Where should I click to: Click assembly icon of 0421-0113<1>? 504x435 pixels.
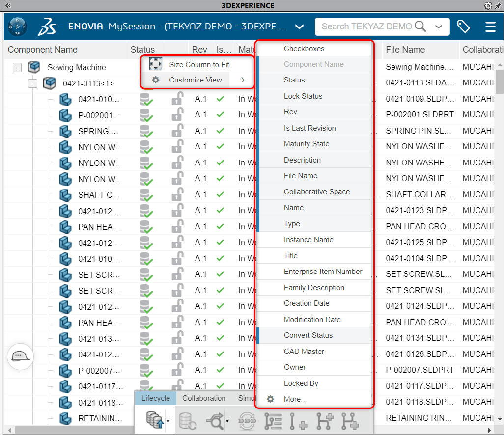49,83
